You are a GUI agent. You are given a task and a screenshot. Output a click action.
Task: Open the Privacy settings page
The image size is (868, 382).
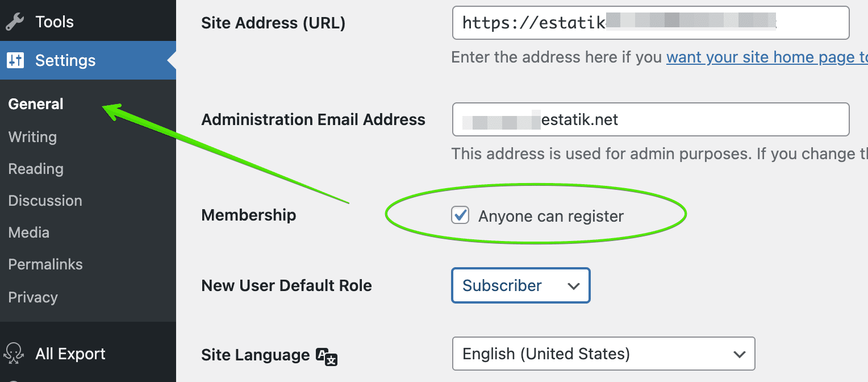point(33,297)
